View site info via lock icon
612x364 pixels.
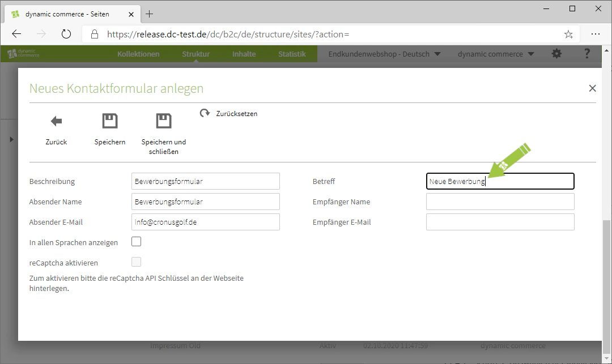(95, 35)
